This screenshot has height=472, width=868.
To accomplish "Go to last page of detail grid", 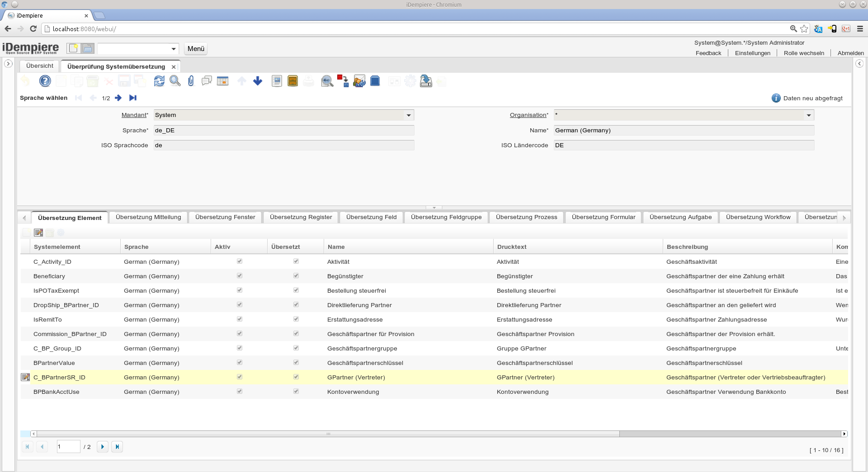I will coord(117,447).
